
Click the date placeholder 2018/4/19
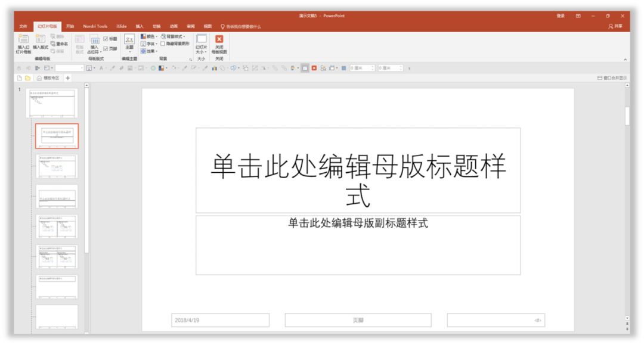click(220, 320)
